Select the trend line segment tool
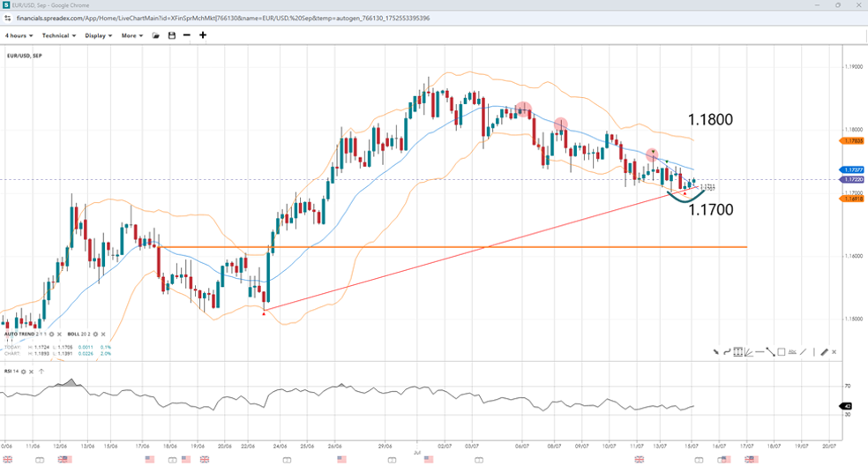 (770, 352)
